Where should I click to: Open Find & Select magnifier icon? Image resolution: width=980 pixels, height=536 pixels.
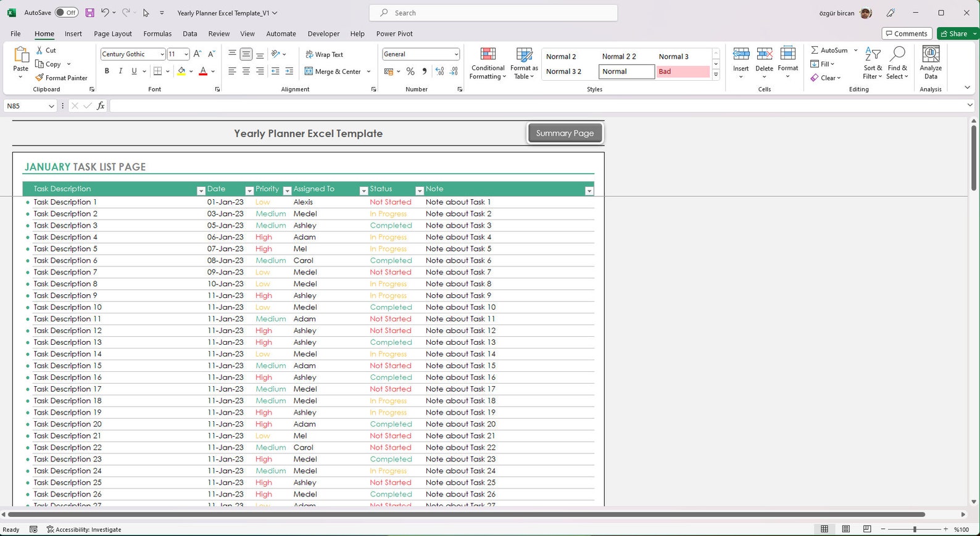pyautogui.click(x=898, y=54)
